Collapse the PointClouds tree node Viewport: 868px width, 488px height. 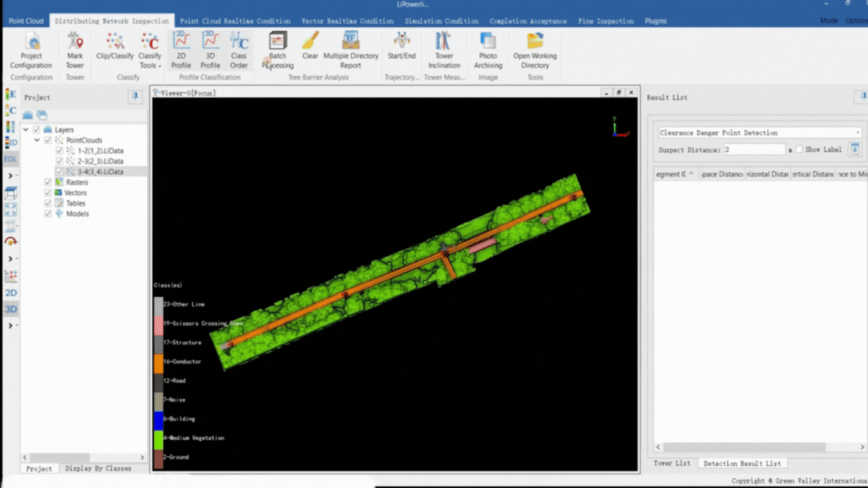point(37,140)
